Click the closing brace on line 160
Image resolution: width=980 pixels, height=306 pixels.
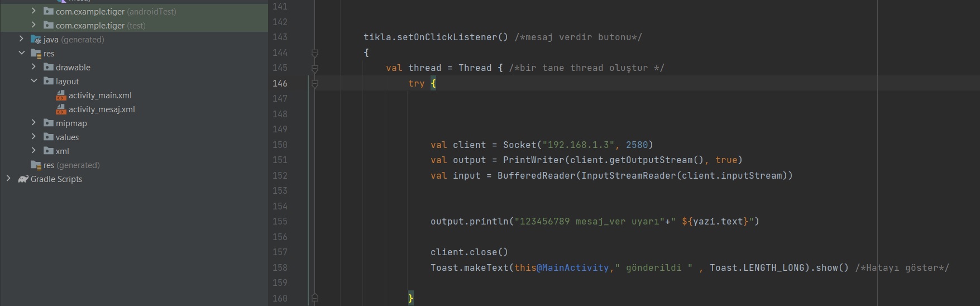411,298
